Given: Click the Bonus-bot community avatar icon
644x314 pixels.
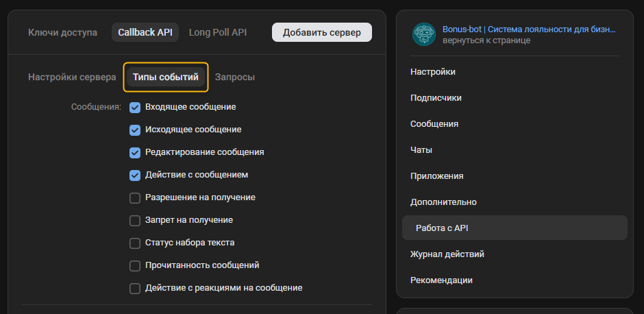Looking at the screenshot, I should click(x=424, y=34).
